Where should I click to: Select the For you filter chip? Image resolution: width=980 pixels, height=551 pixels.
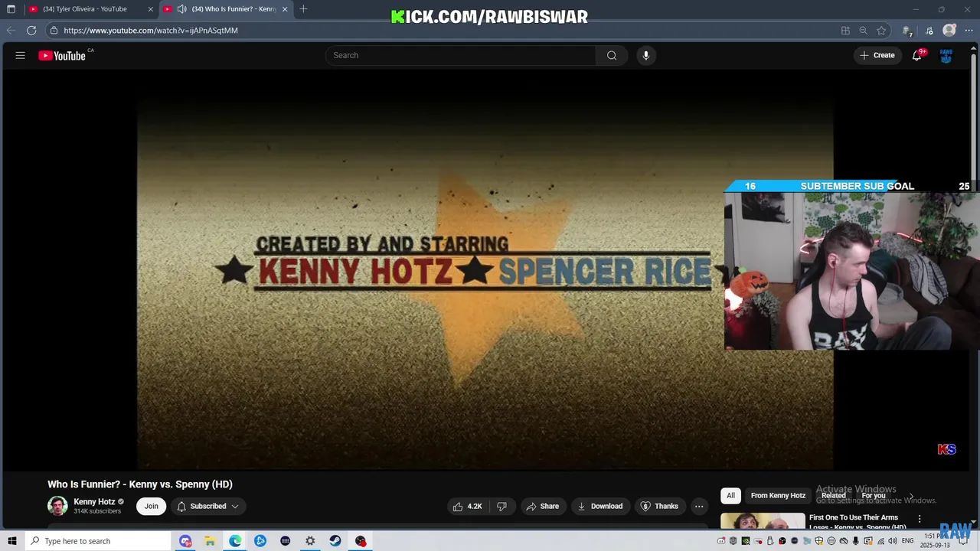[874, 495]
